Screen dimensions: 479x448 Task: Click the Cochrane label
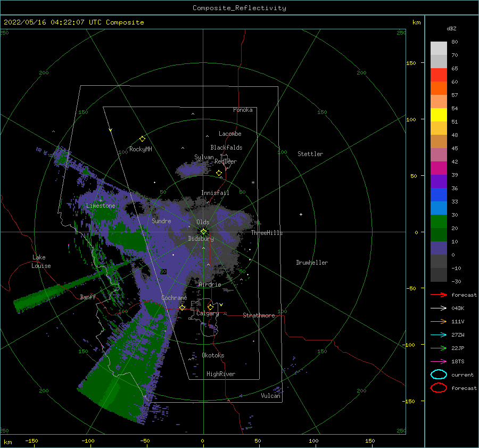click(174, 298)
